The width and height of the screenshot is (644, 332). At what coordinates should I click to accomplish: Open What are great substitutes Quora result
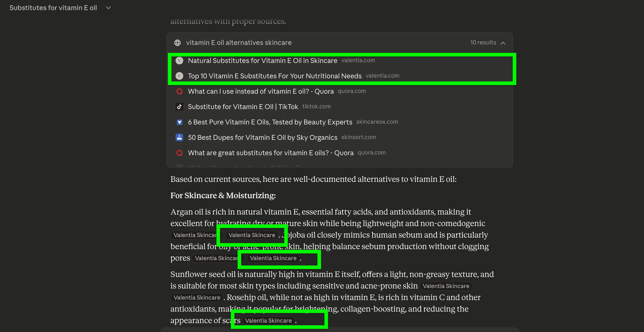(271, 153)
